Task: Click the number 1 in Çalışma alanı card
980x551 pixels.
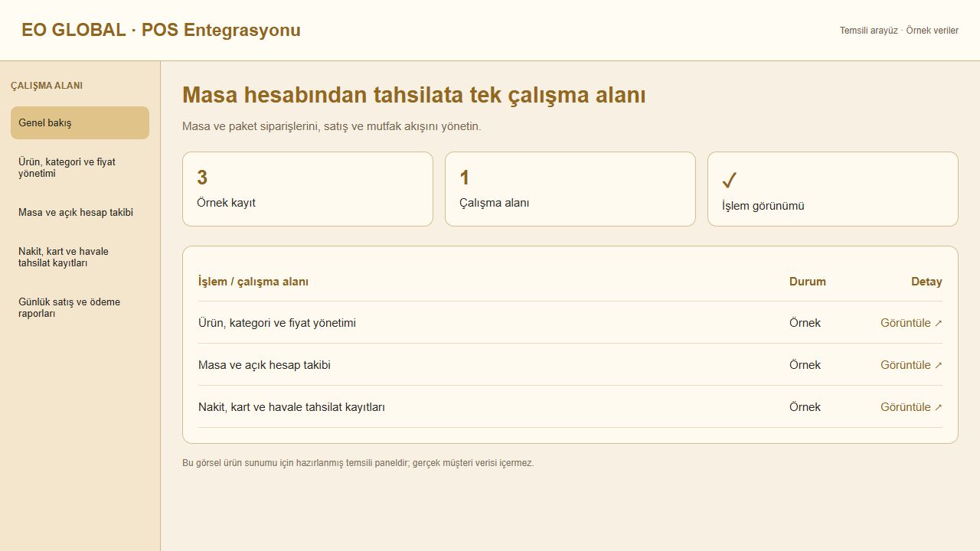Action: coord(465,178)
